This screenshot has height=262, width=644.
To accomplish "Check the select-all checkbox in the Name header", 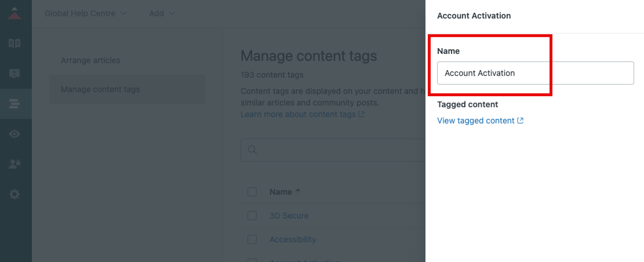I will pos(252,192).
